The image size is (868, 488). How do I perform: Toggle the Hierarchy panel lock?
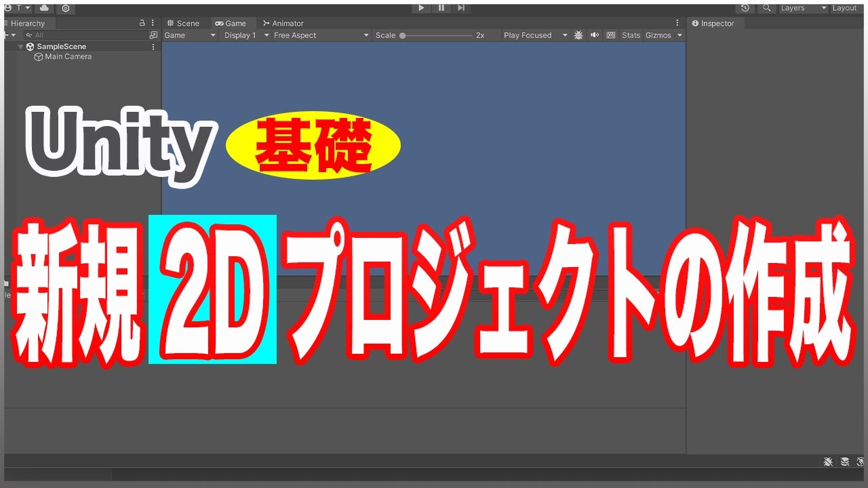(142, 23)
